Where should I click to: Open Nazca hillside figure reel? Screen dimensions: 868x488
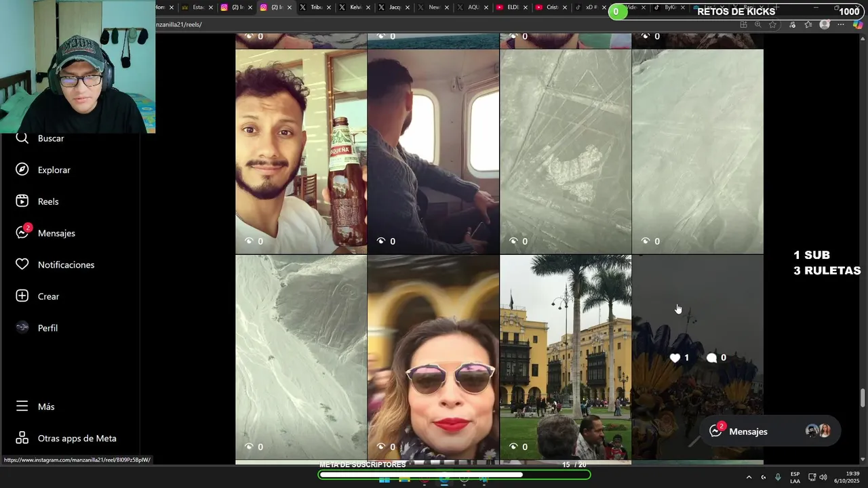click(x=301, y=358)
